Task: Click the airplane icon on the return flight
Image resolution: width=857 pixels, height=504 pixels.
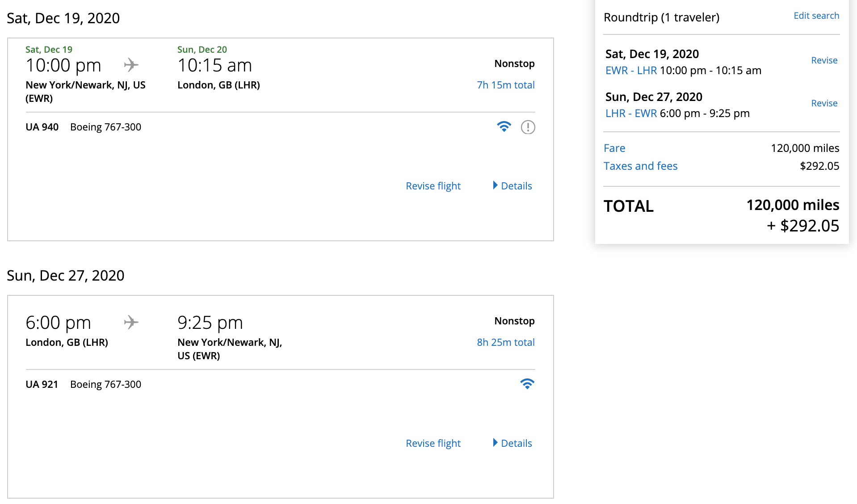Action: pyautogui.click(x=131, y=323)
